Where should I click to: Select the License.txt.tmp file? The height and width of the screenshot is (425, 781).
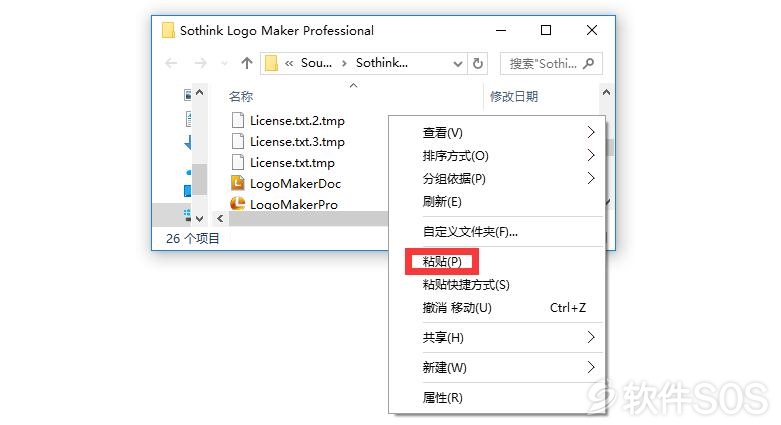click(x=292, y=163)
